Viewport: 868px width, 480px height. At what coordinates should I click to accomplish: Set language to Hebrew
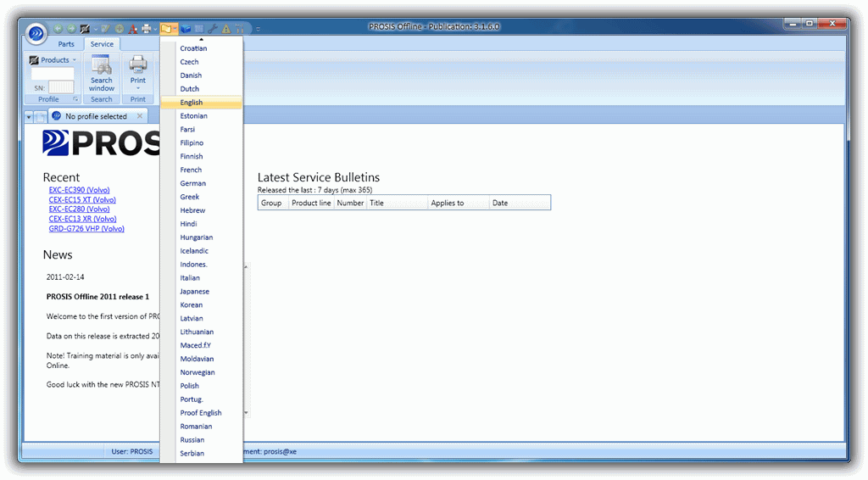pyautogui.click(x=202, y=210)
